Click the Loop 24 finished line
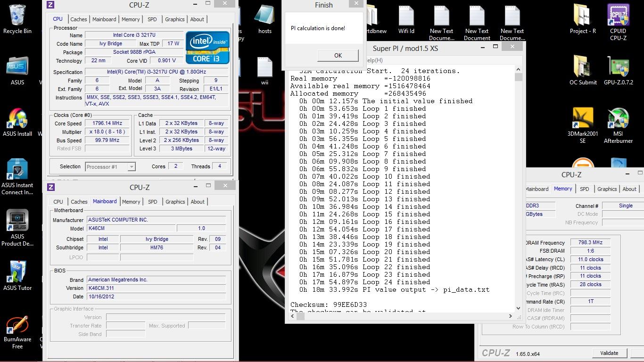644x362 pixels. (x=365, y=282)
